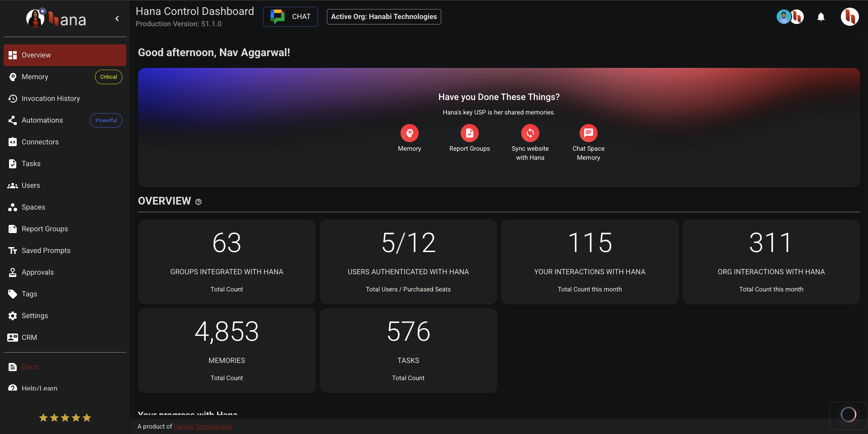868x434 pixels.
Task: Click the Overview dashboard grid icon
Action: (x=13, y=55)
